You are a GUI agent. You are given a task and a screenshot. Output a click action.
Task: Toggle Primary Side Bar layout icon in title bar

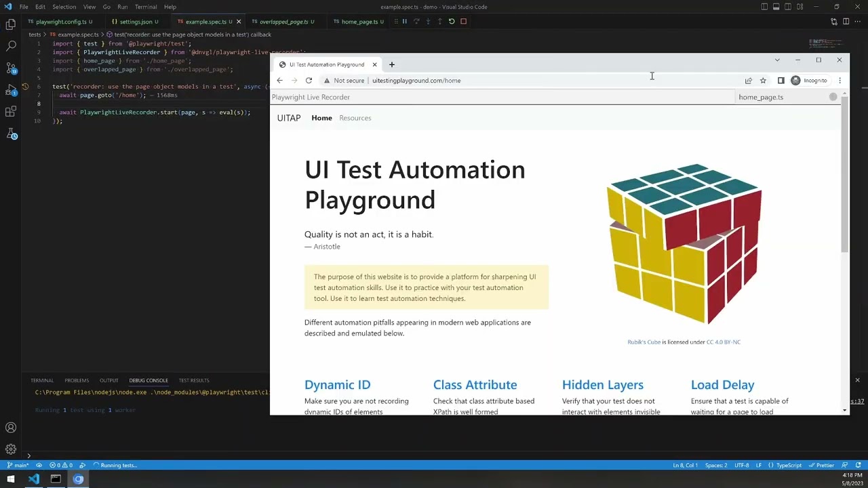coord(764,7)
